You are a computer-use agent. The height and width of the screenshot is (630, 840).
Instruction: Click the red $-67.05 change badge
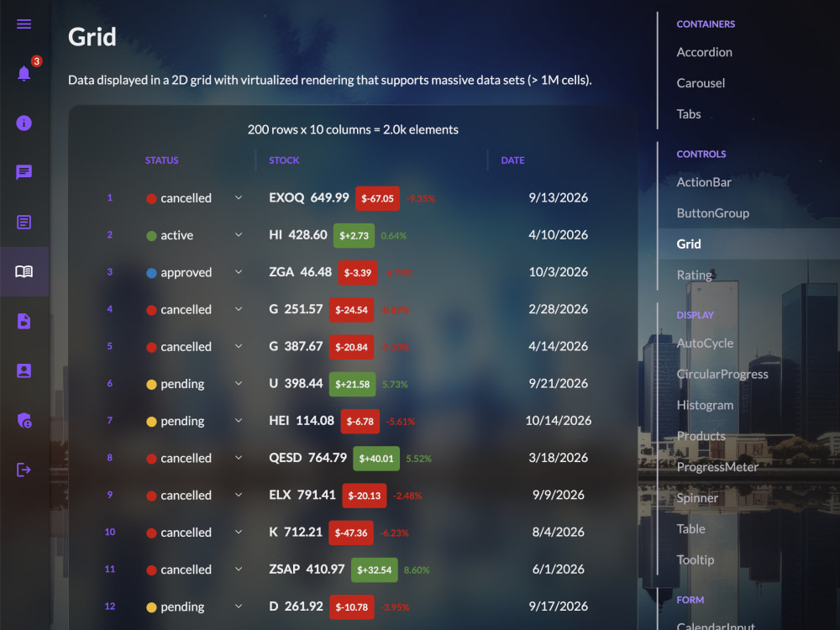[377, 198]
